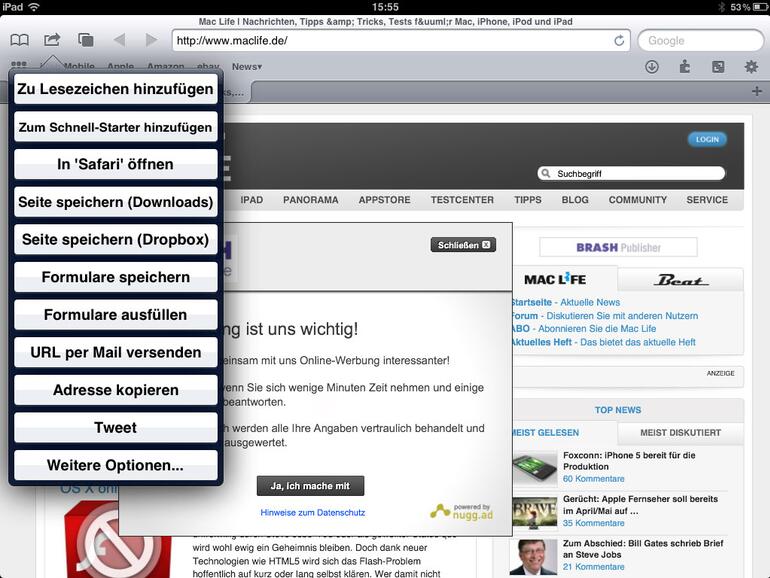Open the Bill Gates Brief article

[x=643, y=549]
